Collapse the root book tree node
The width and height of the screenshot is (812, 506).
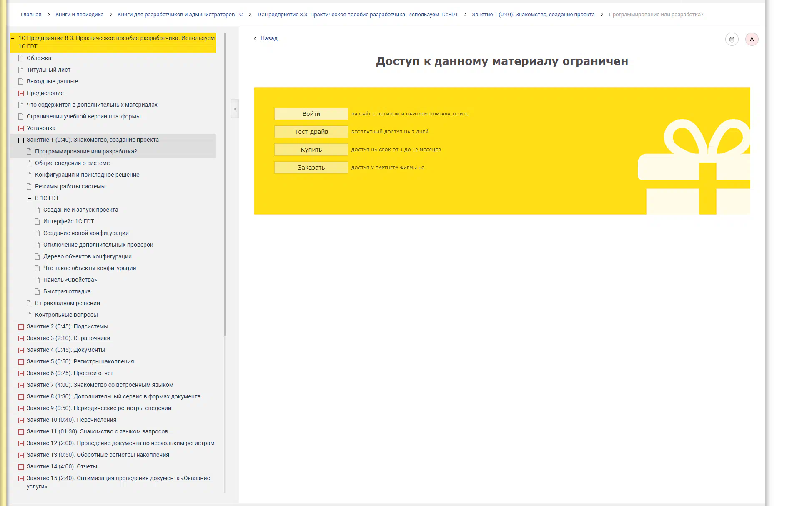coord(13,38)
